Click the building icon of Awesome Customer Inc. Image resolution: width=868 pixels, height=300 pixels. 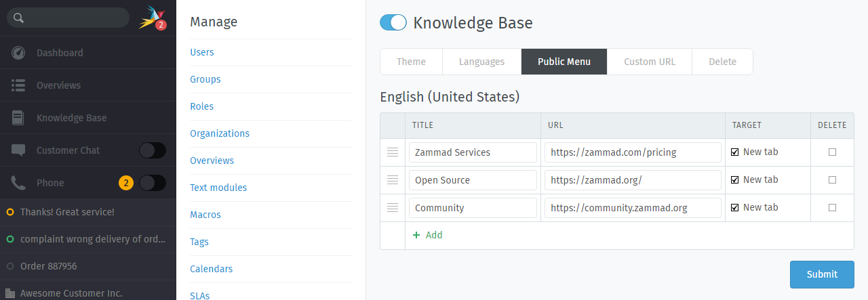(x=10, y=293)
